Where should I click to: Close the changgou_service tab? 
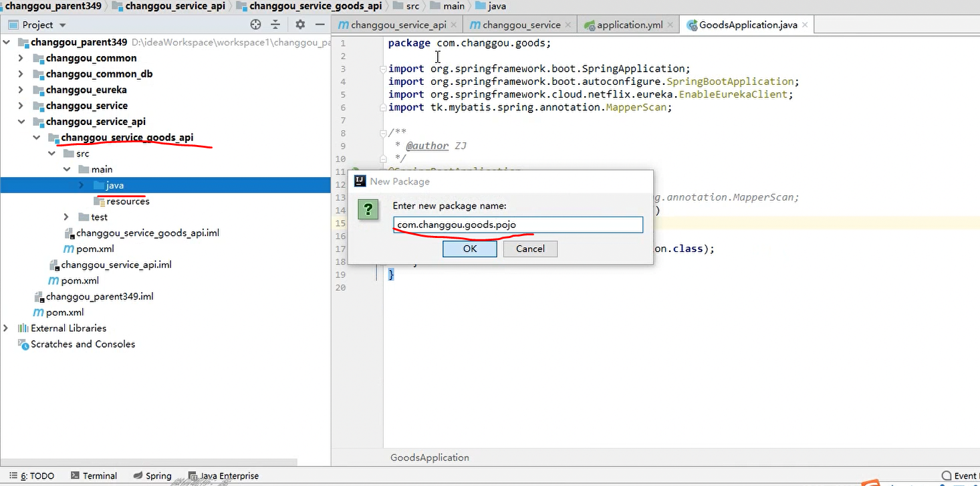click(x=568, y=25)
